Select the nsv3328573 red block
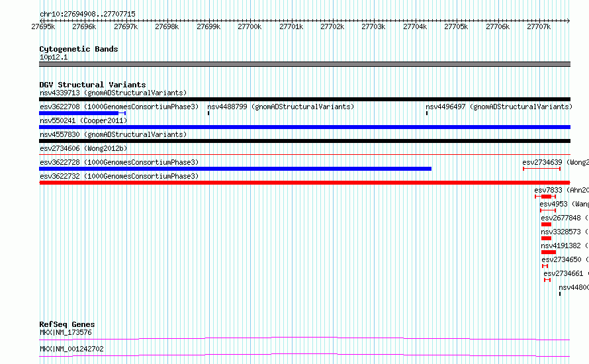This screenshot has width=589, height=364. coord(546,238)
